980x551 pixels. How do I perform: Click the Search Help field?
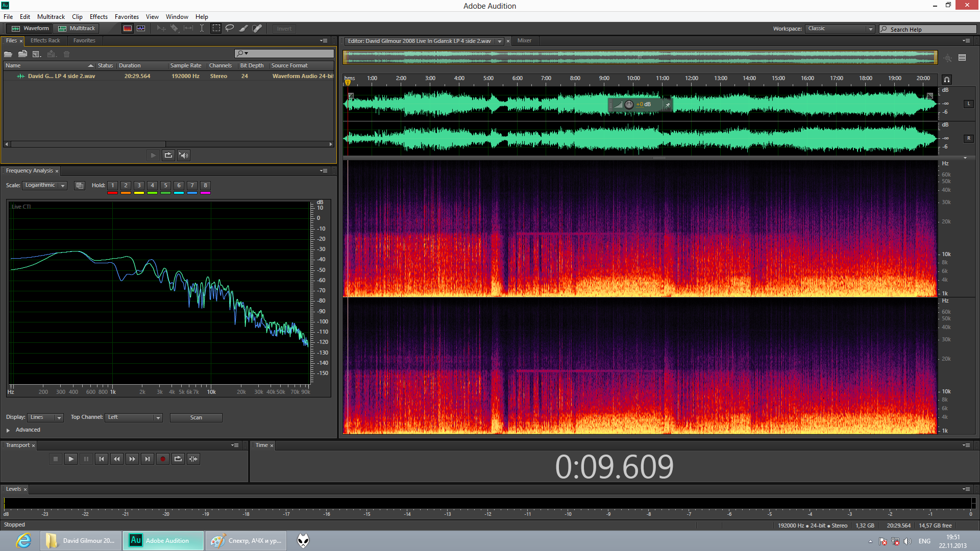click(x=927, y=30)
